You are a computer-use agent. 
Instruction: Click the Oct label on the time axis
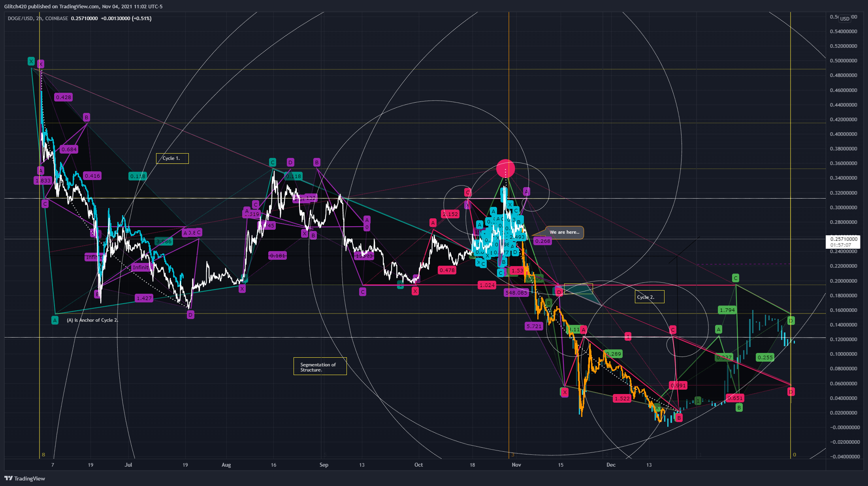point(419,465)
